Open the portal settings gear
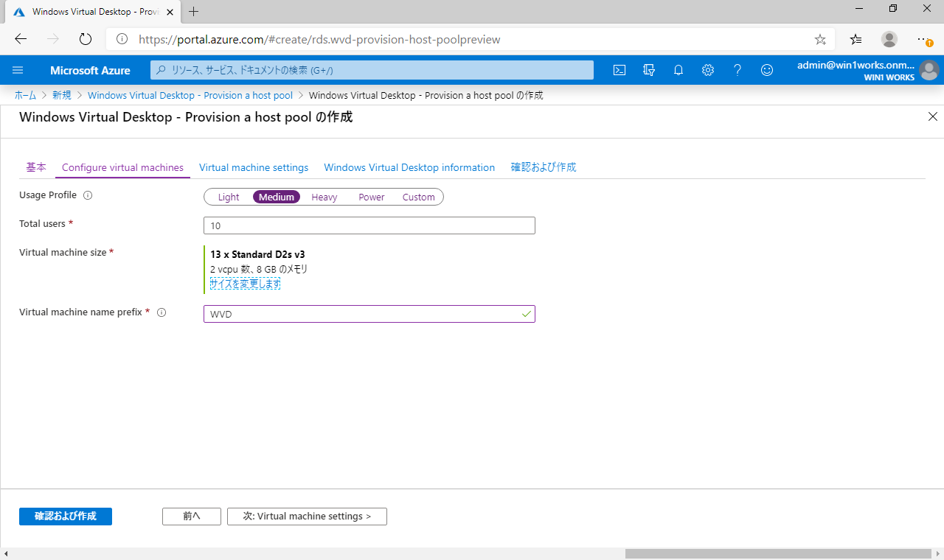Screen dimensions: 944x560 708,70
